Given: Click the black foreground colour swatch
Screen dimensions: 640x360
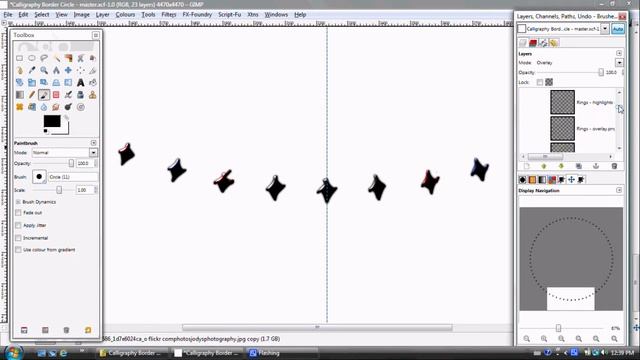Looking at the screenshot, I should pyautogui.click(x=52, y=121).
